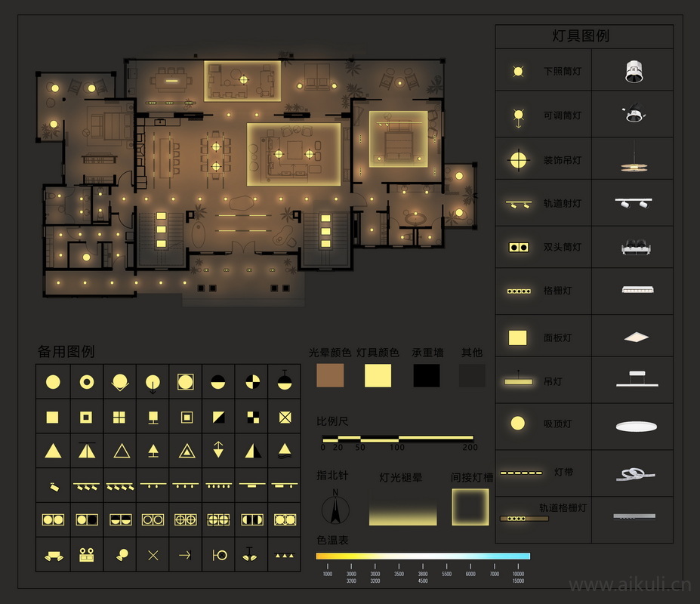View the 轨道射灯 track light product photo
700x604 pixels.
pyautogui.click(x=634, y=203)
